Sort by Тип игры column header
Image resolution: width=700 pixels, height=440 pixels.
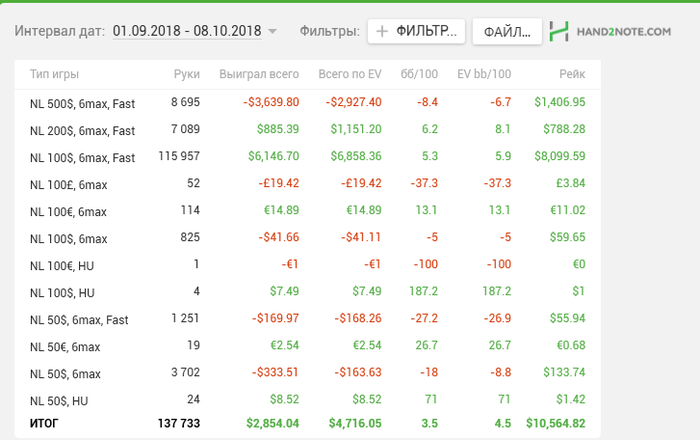tap(54, 74)
